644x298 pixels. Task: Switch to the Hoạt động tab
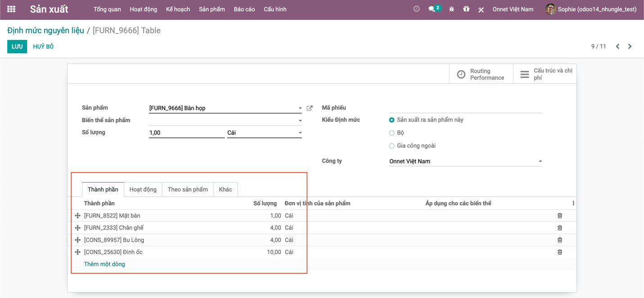pos(143,189)
